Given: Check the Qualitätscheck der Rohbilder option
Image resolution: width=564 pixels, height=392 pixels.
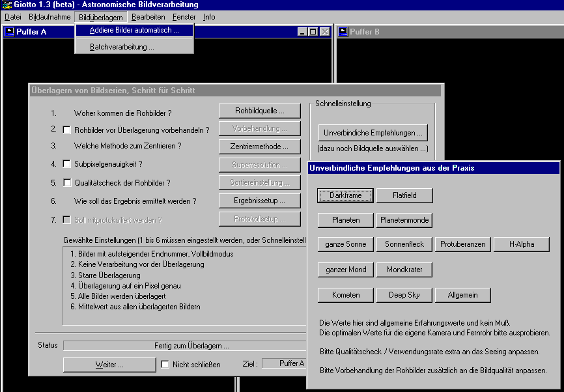Looking at the screenshot, I should click(x=66, y=183).
